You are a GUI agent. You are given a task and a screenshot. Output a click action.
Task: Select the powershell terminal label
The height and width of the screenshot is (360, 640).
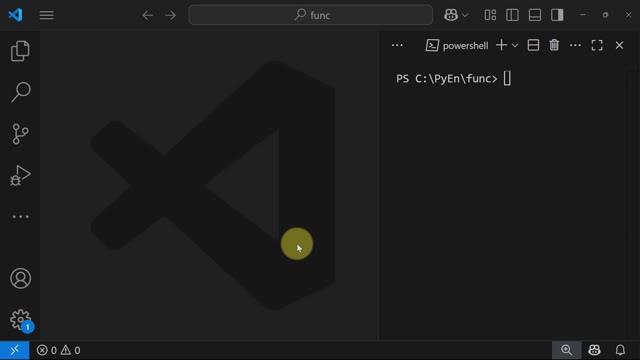click(457, 45)
